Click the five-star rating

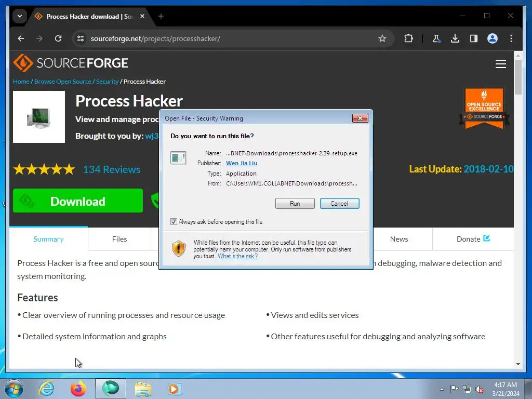tap(44, 169)
